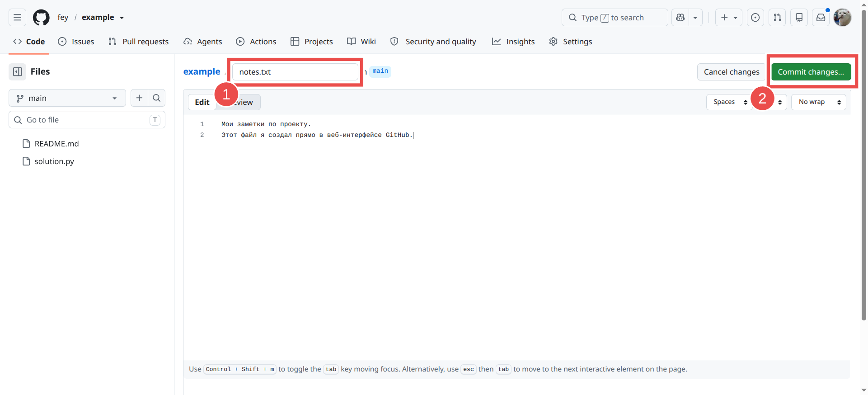Open the Spaces indent mode dropdown

pyautogui.click(x=730, y=102)
